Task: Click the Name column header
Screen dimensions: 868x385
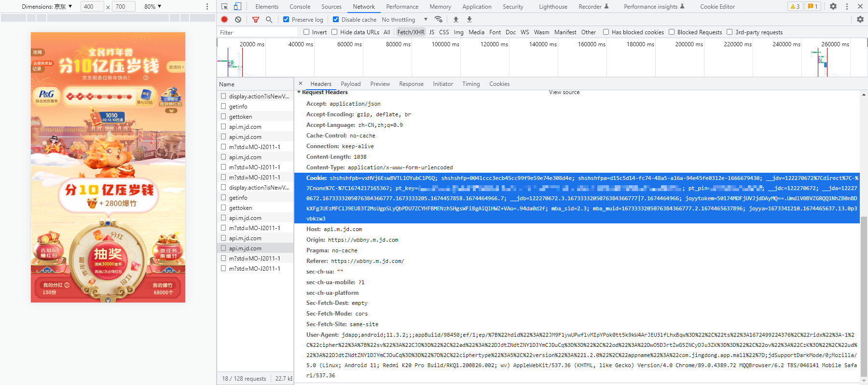Action: click(x=255, y=84)
